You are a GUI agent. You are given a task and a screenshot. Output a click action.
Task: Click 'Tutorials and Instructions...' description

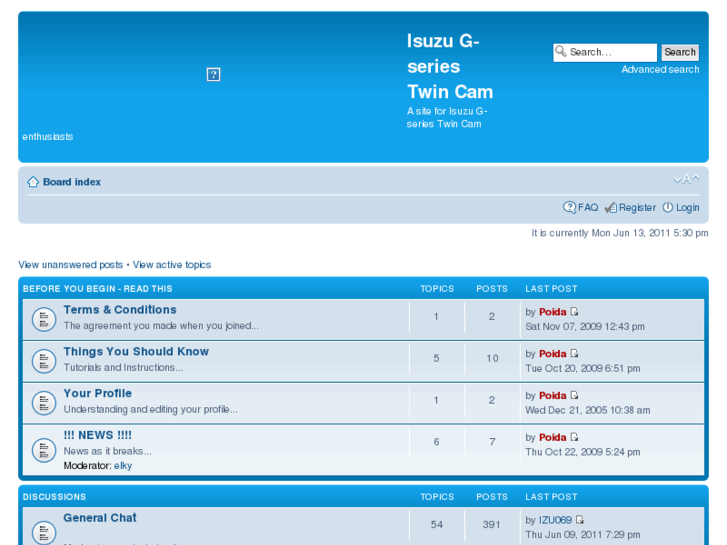tap(123, 367)
